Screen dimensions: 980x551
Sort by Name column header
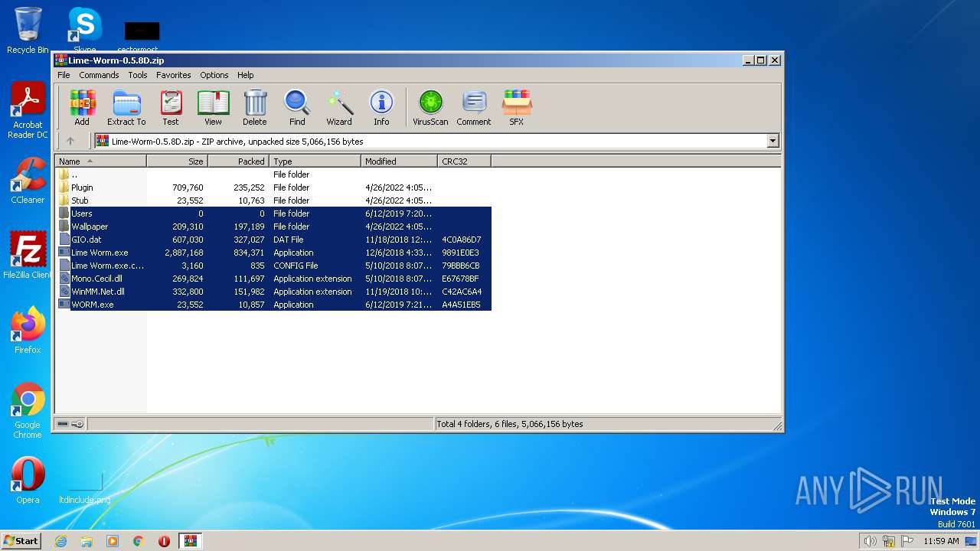(100, 161)
